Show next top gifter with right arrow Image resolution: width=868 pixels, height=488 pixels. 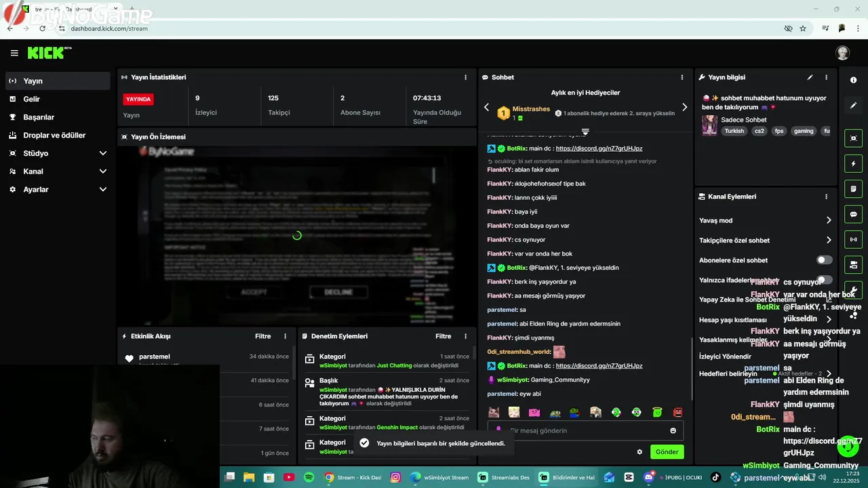[x=684, y=107]
